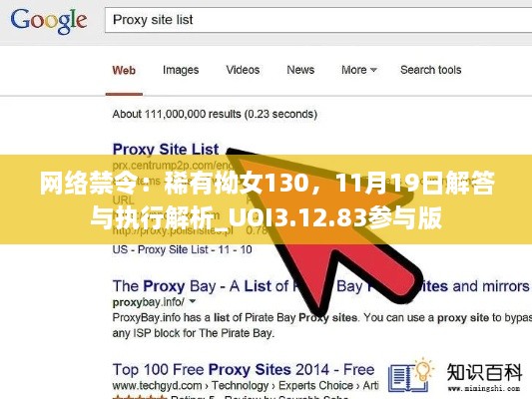This screenshot has width=532, height=399.
Task: Open The Proxy Bay result title
Action: [x=320, y=286]
